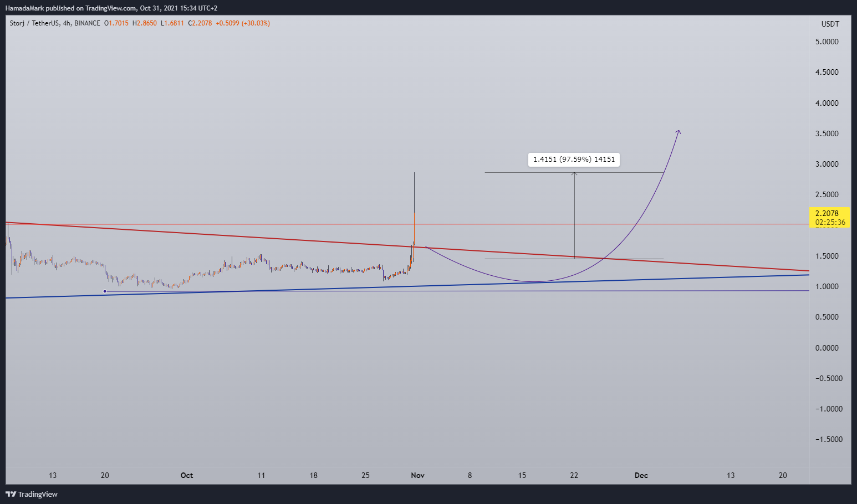Click the USDT currency label
The image size is (857, 504).
pyautogui.click(x=830, y=24)
